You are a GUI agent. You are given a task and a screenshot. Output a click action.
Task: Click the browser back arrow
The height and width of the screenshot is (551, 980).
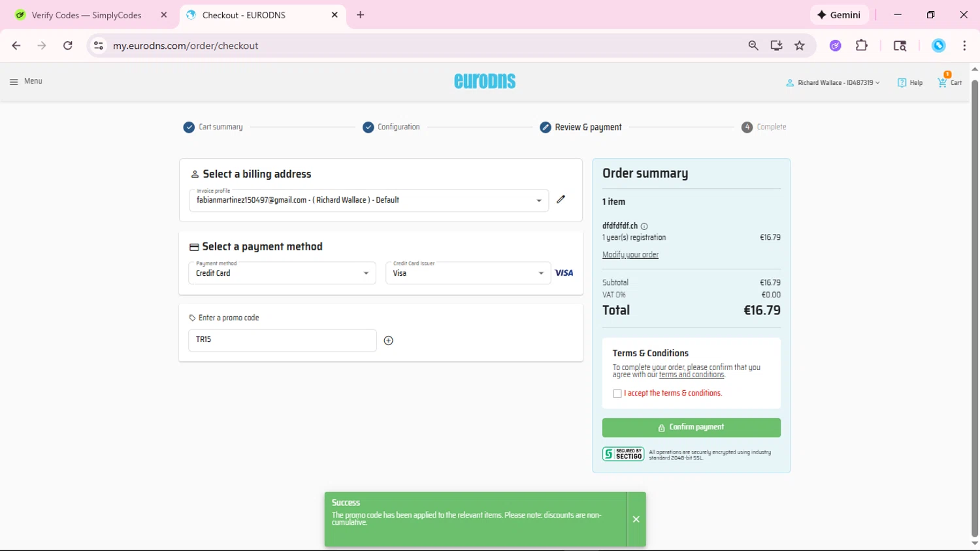click(x=16, y=46)
